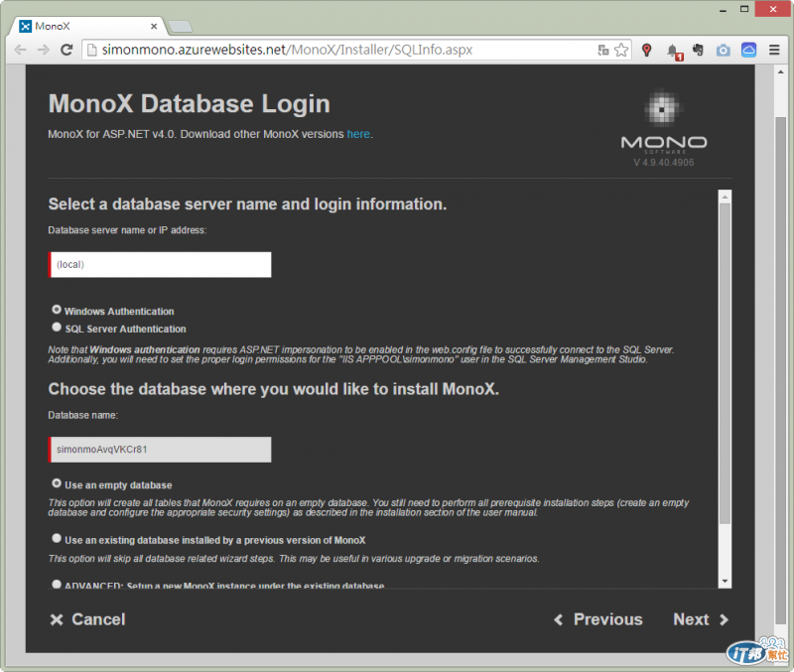The image size is (794, 672).
Task: Click the blue cloud extension icon
Action: coord(748,50)
